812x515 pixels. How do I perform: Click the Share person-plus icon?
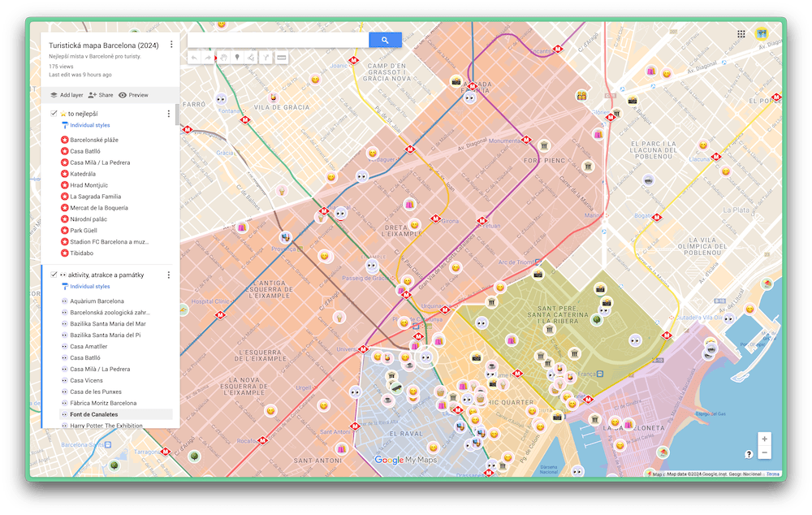[93, 95]
